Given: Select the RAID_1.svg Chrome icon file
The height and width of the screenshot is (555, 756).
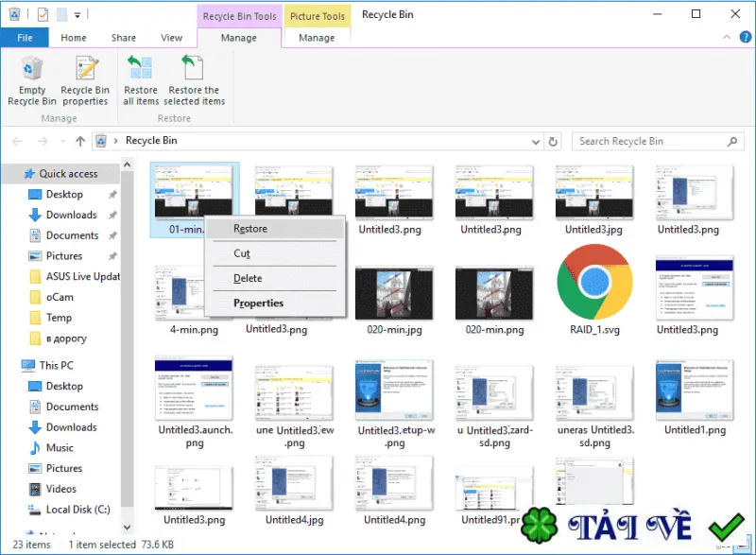Looking at the screenshot, I should click(594, 288).
